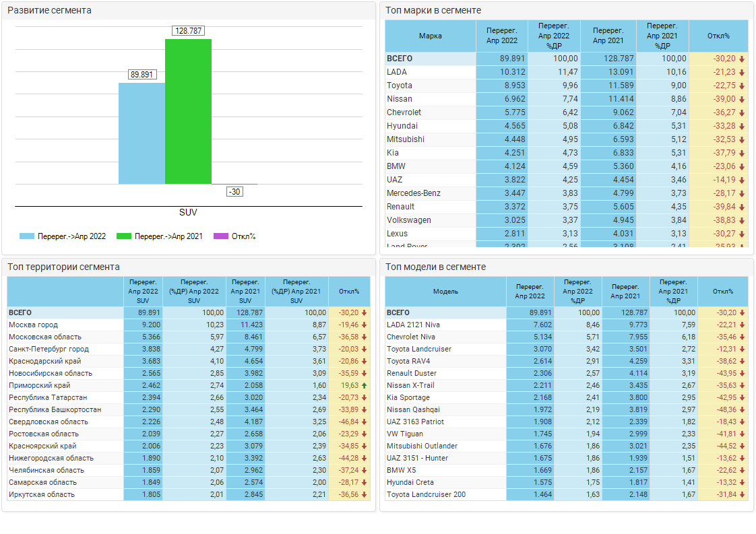Click the down arrow in Hyundai Creta row
This screenshot has width=756, height=534.
742,483
